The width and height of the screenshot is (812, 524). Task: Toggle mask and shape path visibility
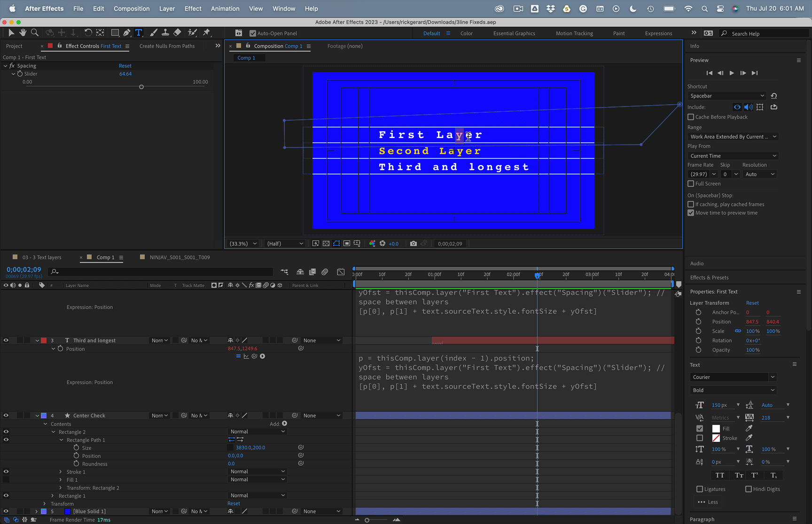(336, 244)
